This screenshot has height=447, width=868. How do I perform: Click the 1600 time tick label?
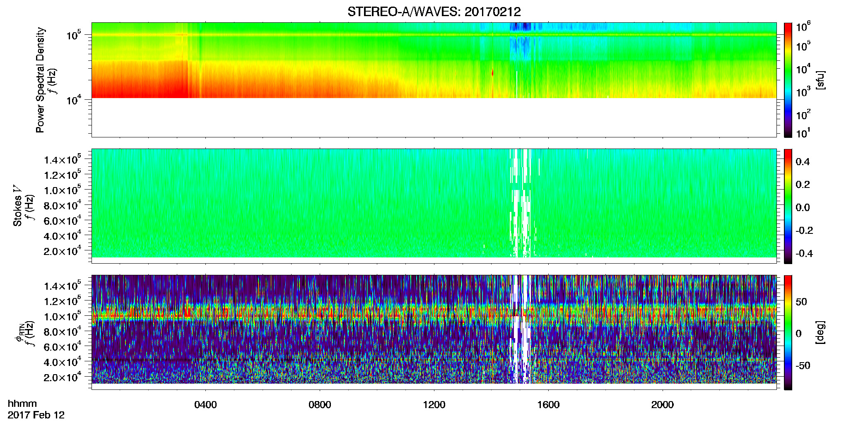[548, 405]
